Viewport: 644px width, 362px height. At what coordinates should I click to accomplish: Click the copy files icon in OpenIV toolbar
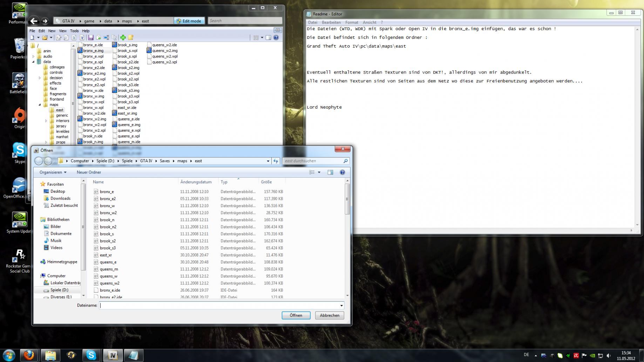click(x=114, y=37)
